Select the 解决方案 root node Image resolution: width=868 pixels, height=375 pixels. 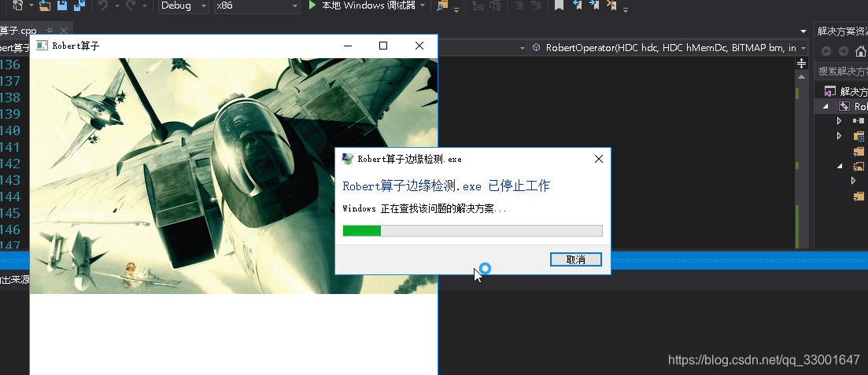(846, 91)
